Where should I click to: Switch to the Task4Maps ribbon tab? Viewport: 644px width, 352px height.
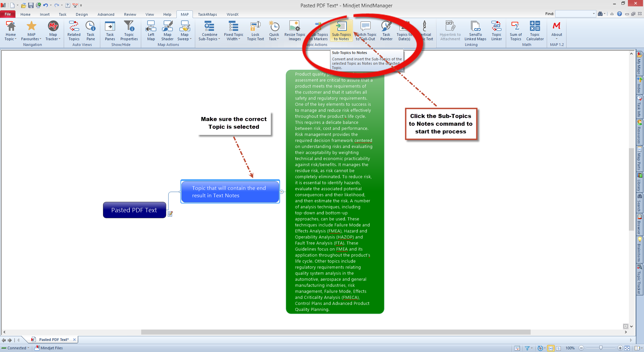[207, 14]
